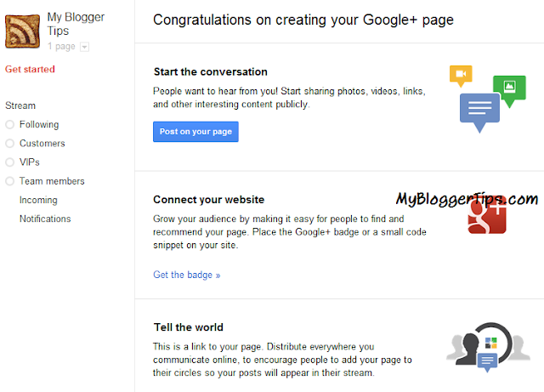Image resolution: width=544 pixels, height=392 pixels.
Task: Click the Team members label text
Action: 52,181
